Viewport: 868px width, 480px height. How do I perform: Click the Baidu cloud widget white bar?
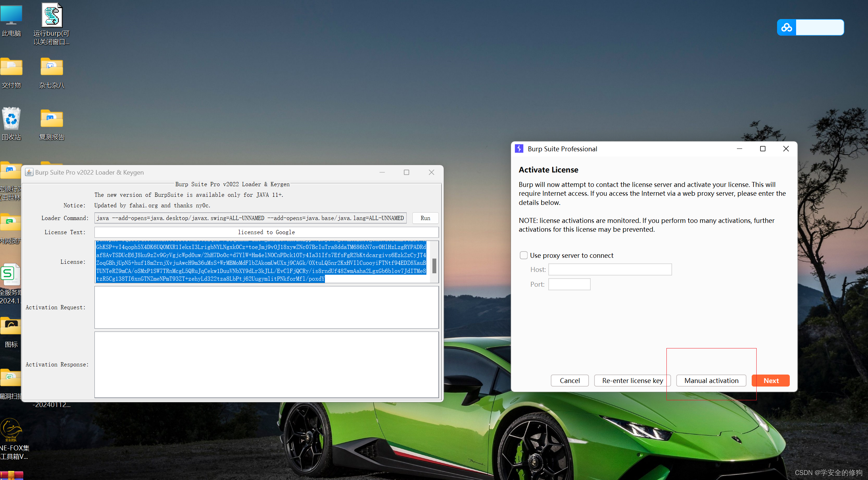[x=820, y=28]
